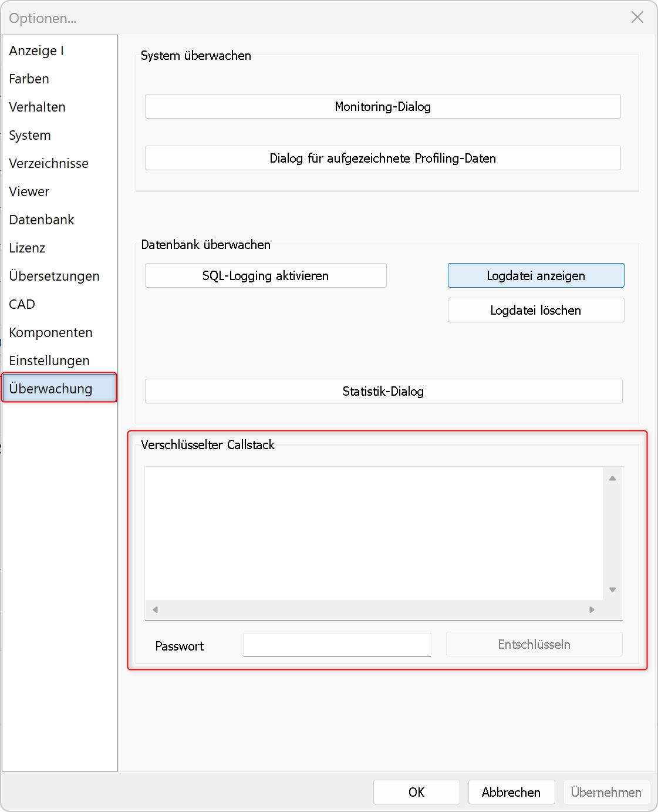Open the Datenbank settings page
Viewport: 658px width, 812px height.
click(x=42, y=220)
